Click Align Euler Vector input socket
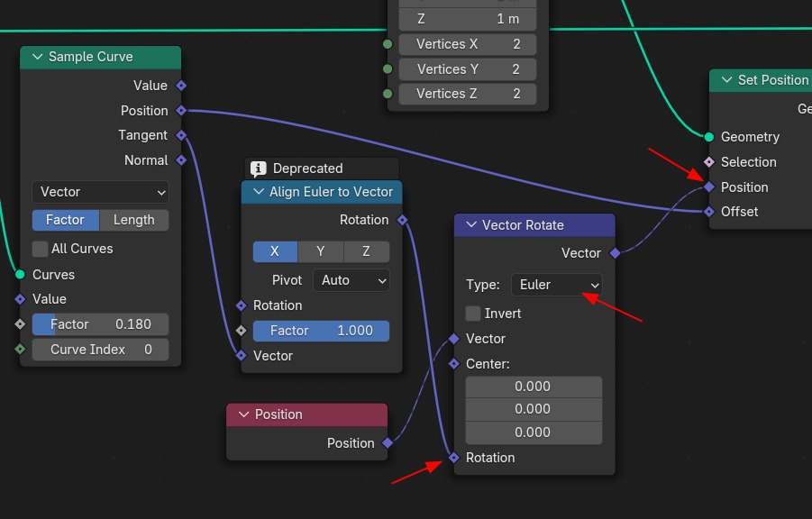812x519 pixels. pos(242,355)
